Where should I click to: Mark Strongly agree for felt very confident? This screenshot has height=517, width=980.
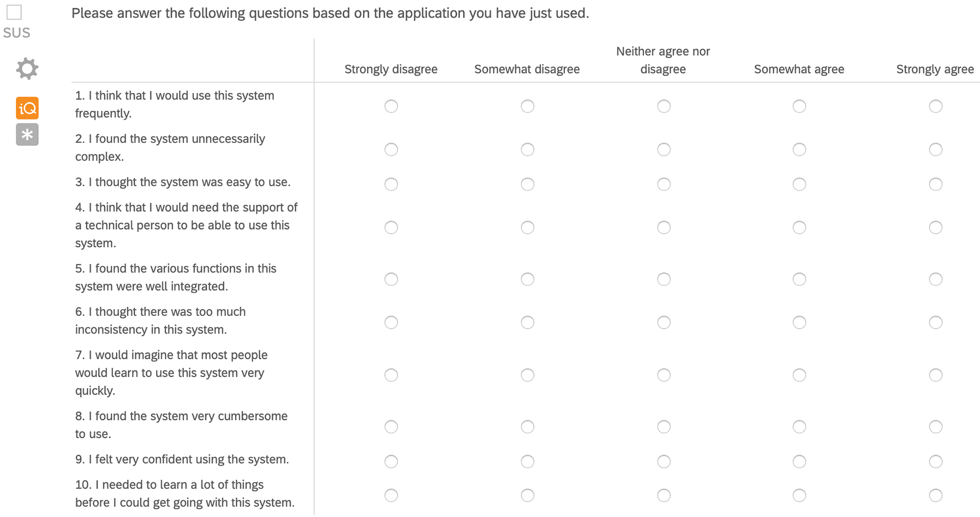click(936, 461)
